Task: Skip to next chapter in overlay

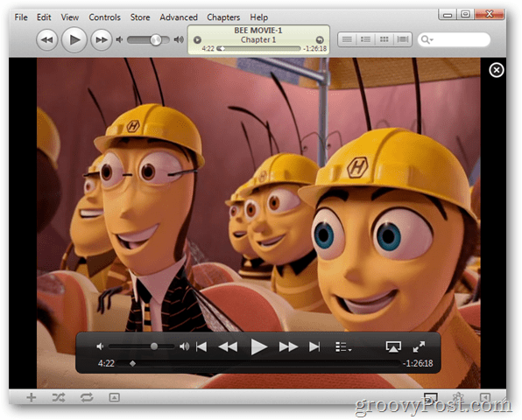Action: pyautogui.click(x=314, y=346)
